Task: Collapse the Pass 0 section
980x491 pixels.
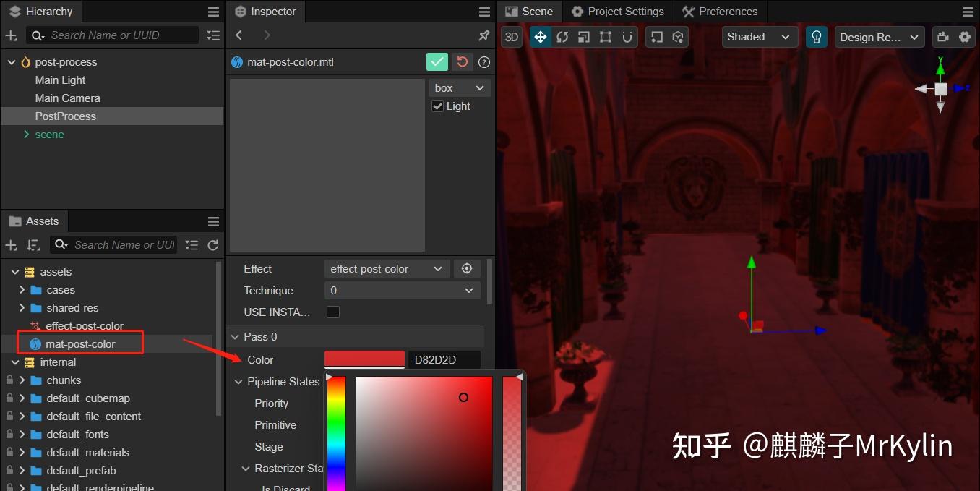Action: [235, 336]
